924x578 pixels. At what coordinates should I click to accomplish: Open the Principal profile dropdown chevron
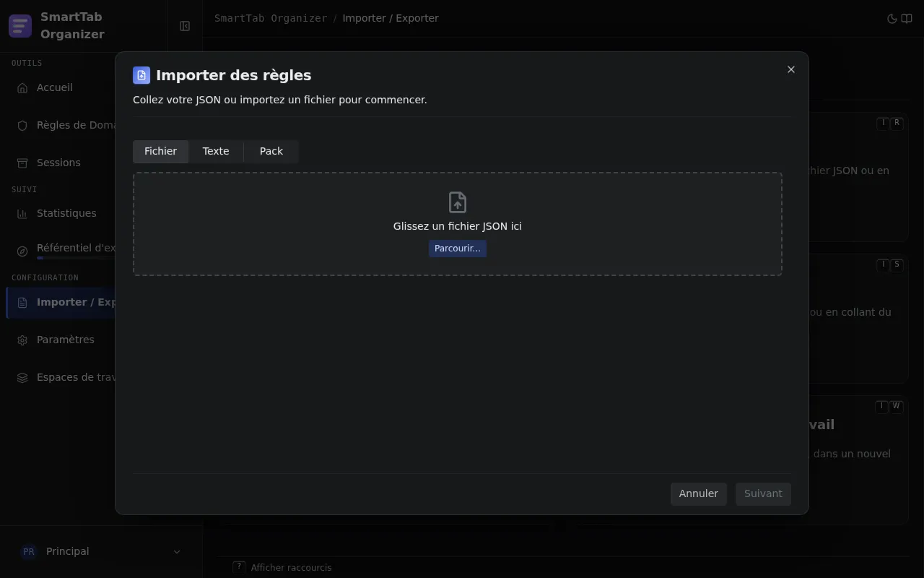click(177, 552)
